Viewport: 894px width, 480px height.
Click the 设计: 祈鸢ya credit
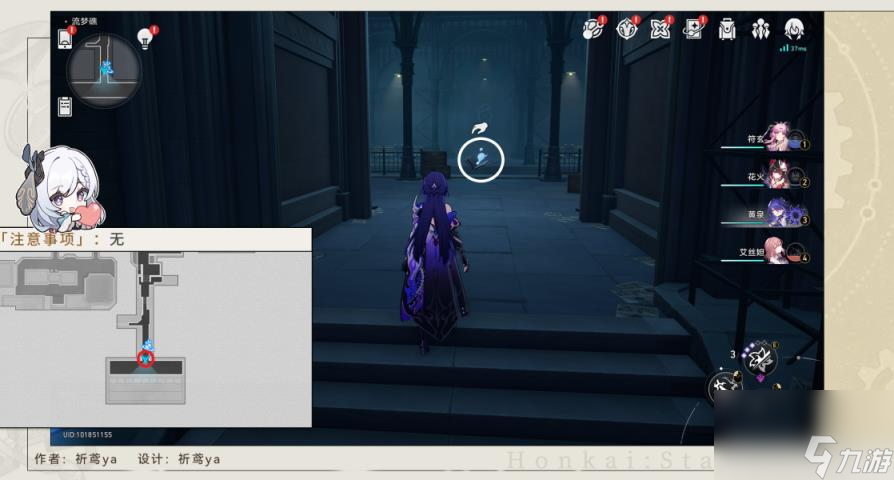click(x=179, y=459)
